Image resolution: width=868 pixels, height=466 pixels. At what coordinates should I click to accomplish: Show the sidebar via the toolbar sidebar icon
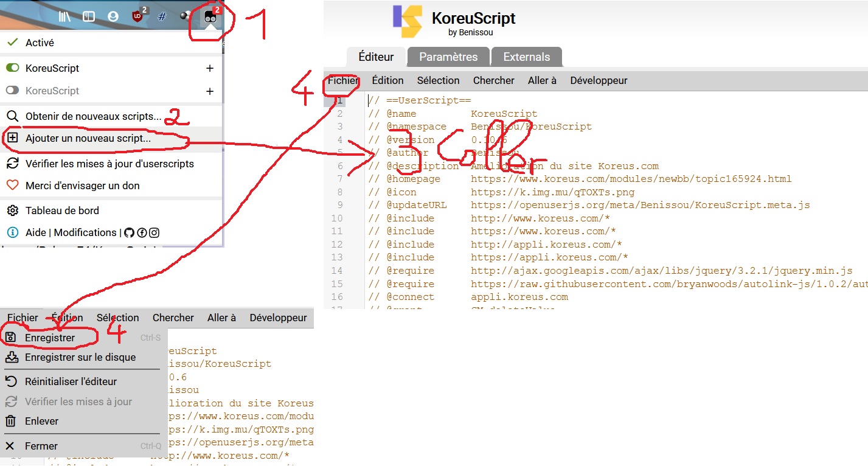(89, 17)
